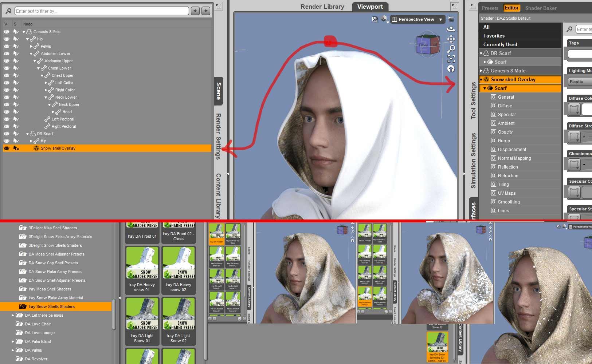Click the All filter in Surfaces

(520, 27)
